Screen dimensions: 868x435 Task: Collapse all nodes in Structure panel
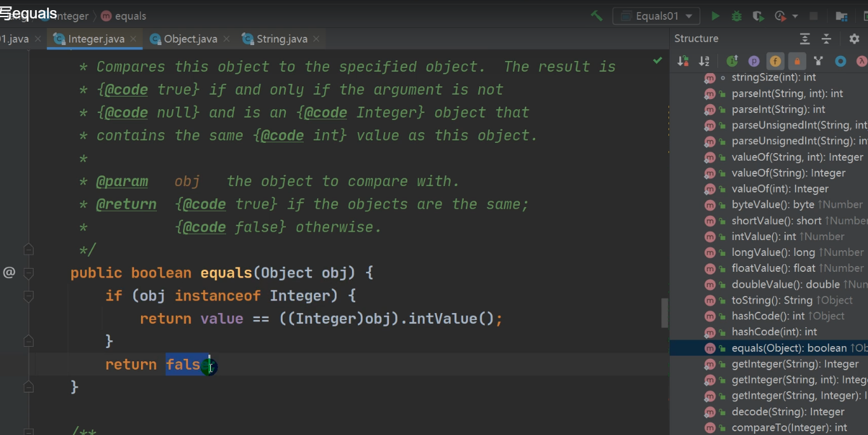(826, 39)
